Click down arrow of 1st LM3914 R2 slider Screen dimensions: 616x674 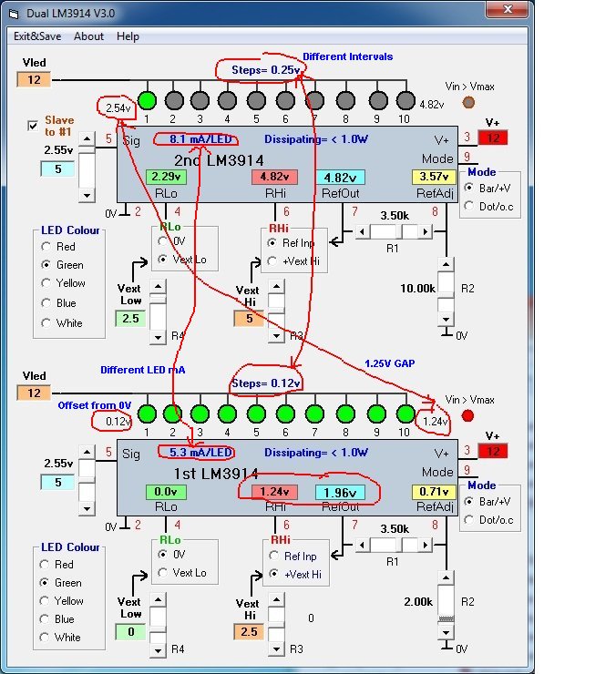[x=447, y=632]
